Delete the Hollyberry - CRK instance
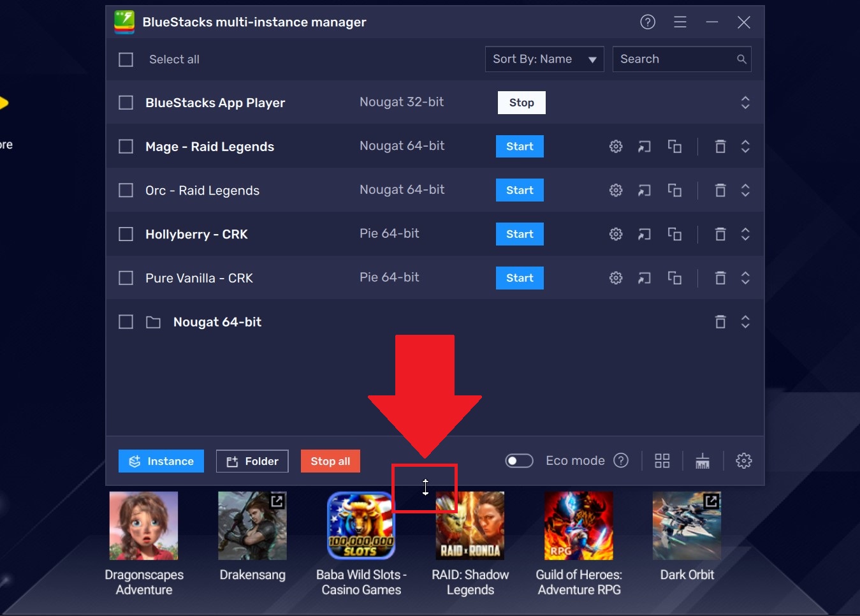The width and height of the screenshot is (860, 616). click(x=720, y=234)
